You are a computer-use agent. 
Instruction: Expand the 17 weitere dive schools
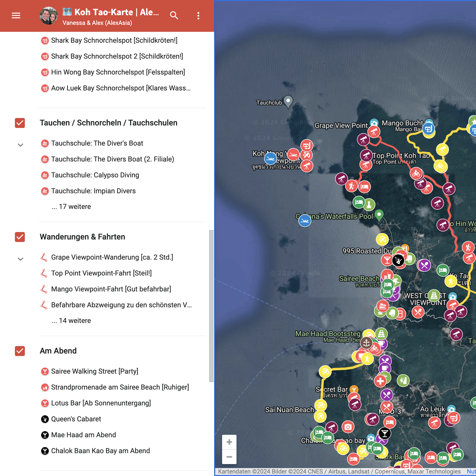click(x=71, y=207)
